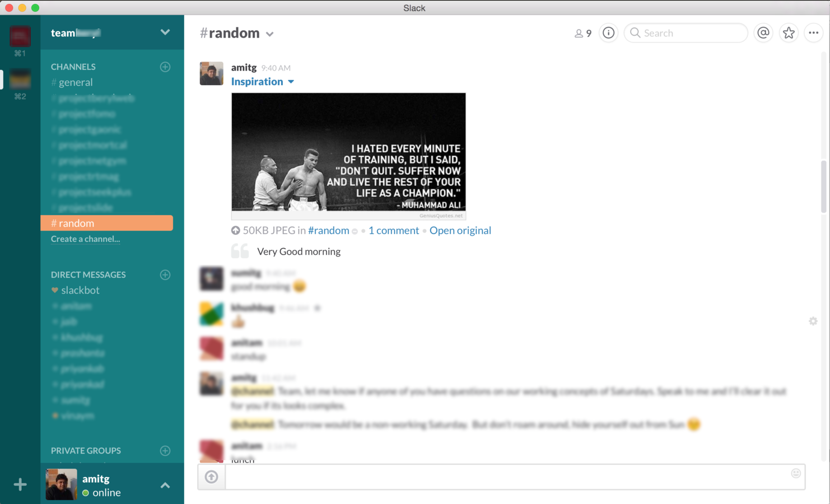
Task: Start a new direct message plus icon
Action: click(x=165, y=275)
